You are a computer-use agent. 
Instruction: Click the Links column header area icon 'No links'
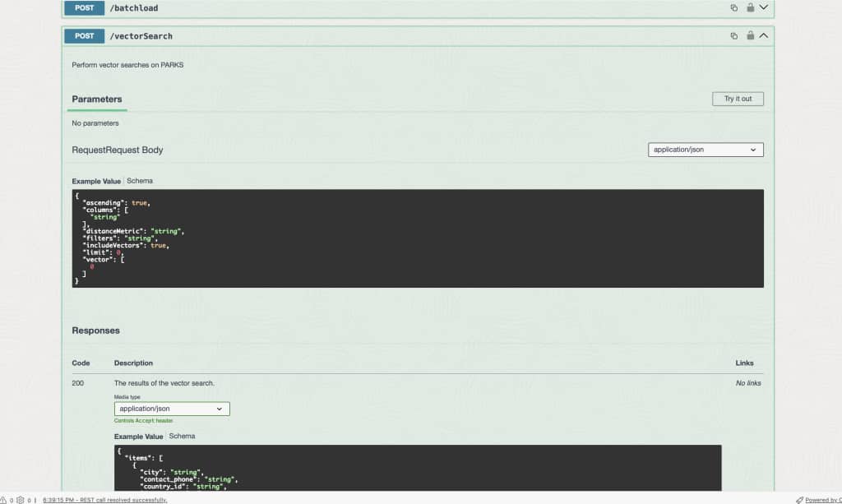(749, 382)
